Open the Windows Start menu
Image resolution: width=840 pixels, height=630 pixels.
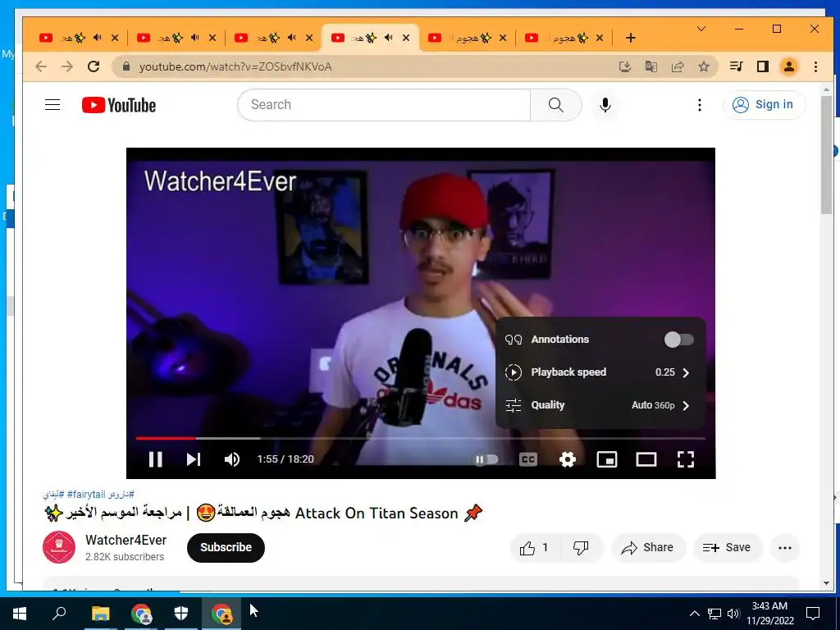(20, 614)
